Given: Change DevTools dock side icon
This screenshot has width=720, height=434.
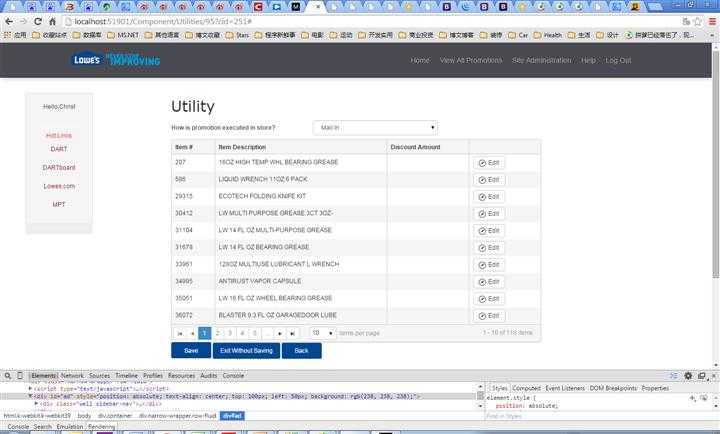Looking at the screenshot, I should pyautogui.click(x=702, y=376).
